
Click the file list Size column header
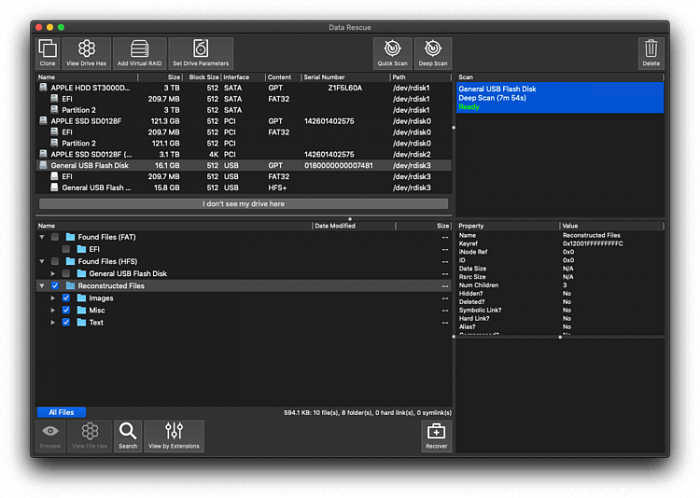pos(424,226)
